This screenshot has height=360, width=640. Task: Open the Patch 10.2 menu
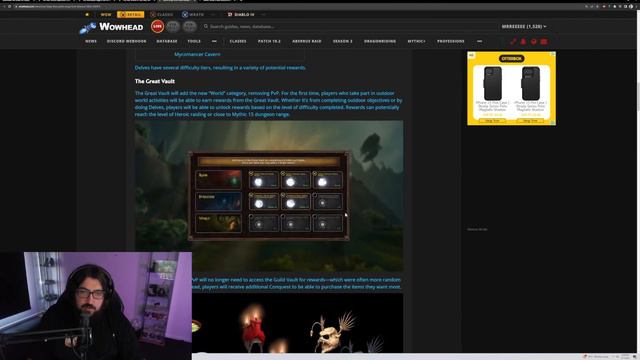pos(269,41)
